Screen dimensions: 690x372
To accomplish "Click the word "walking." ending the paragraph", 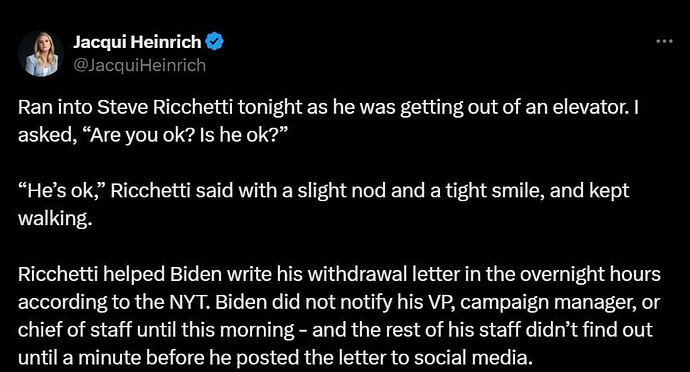I will coord(55,218).
